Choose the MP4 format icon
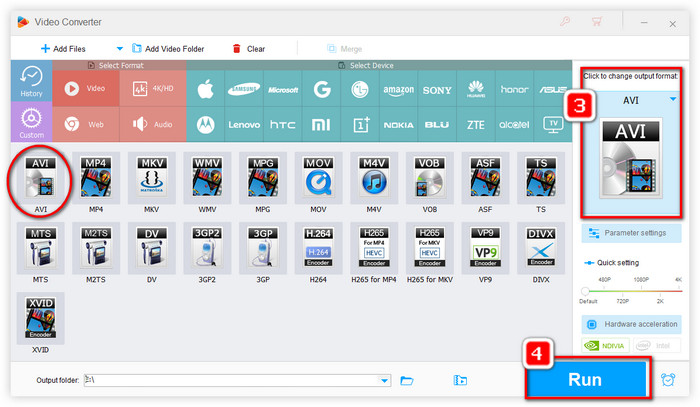Viewport: 700px width, 407px height. [x=96, y=178]
